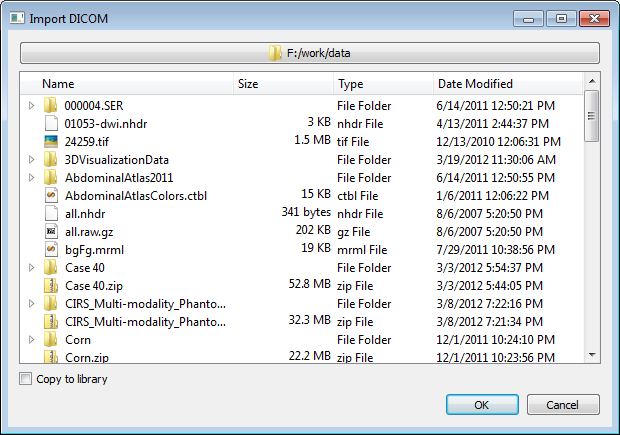
Task: Select the 01053-dwi.nhdr blank file icon
Action: [x=51, y=123]
